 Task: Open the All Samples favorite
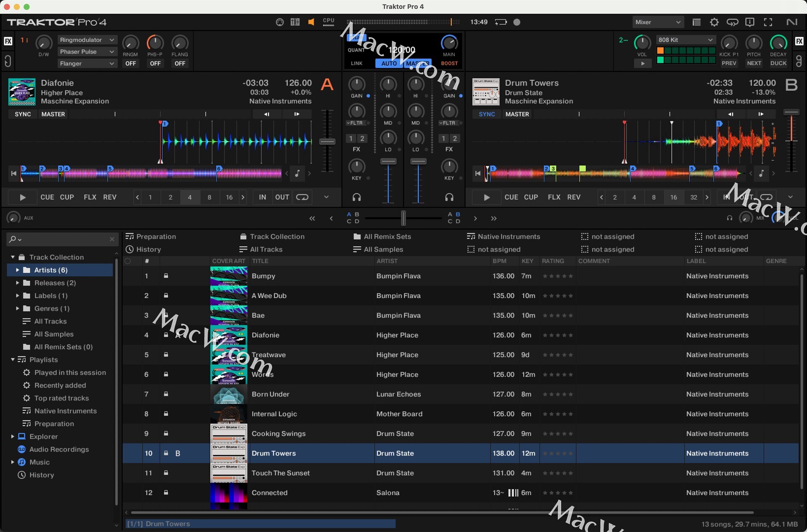(378, 249)
